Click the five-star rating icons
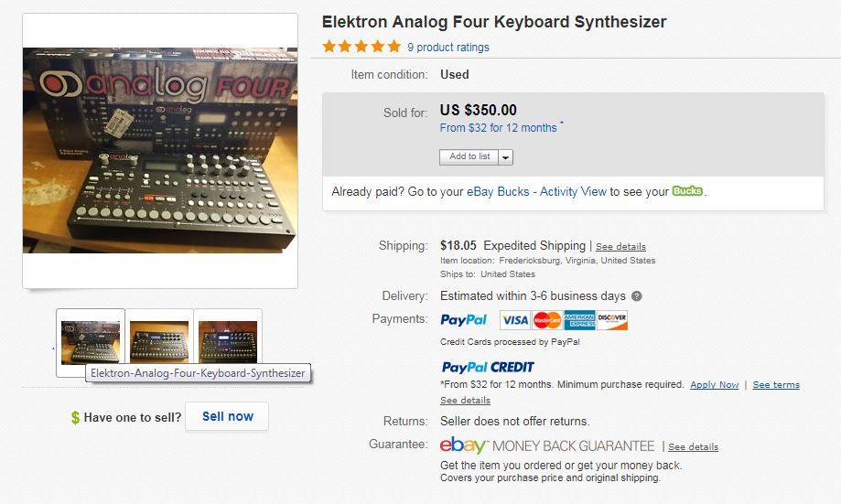The width and height of the screenshot is (841, 504). (x=361, y=47)
